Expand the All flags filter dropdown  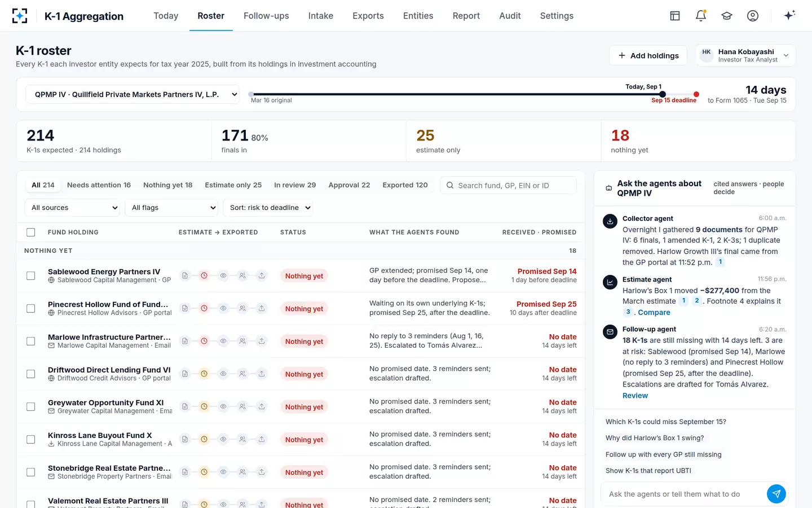(171, 208)
